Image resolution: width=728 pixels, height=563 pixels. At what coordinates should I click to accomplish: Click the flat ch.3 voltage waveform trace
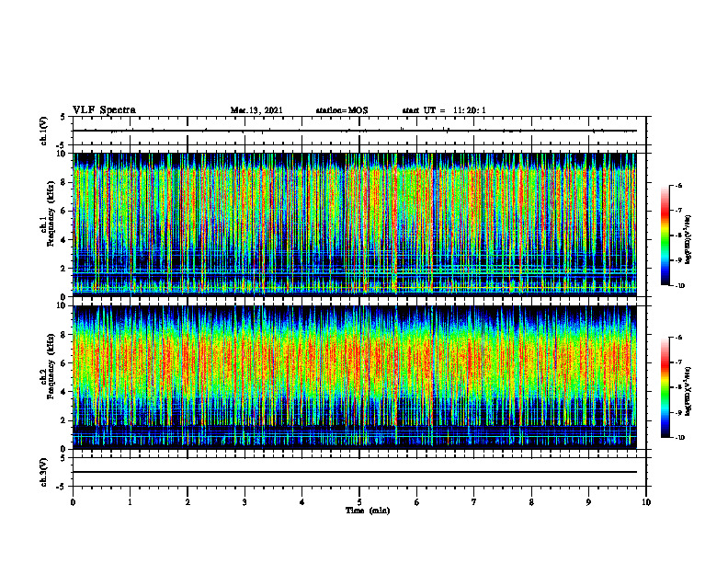(x=355, y=472)
